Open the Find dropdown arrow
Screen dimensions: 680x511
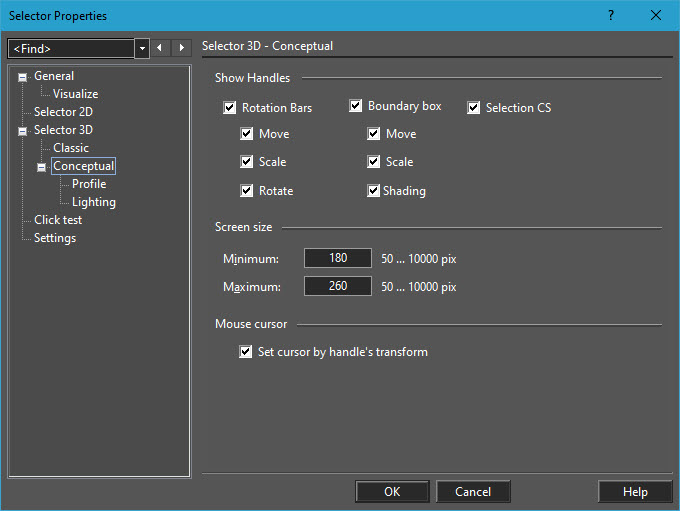tap(142, 48)
